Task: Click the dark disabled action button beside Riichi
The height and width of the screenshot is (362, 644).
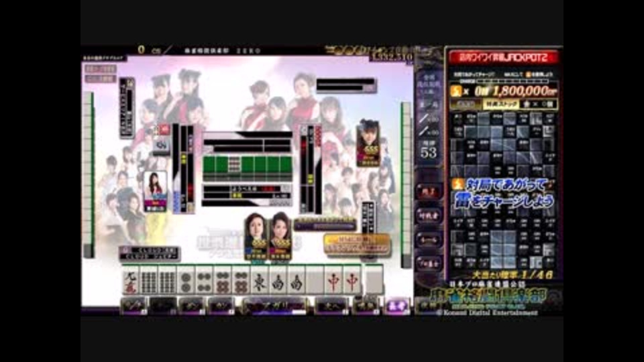Action: pyautogui.click(x=163, y=306)
